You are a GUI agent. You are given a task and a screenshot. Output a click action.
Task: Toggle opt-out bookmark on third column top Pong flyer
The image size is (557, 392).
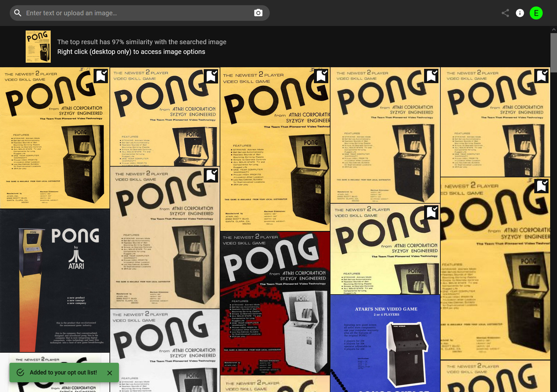(x=321, y=76)
